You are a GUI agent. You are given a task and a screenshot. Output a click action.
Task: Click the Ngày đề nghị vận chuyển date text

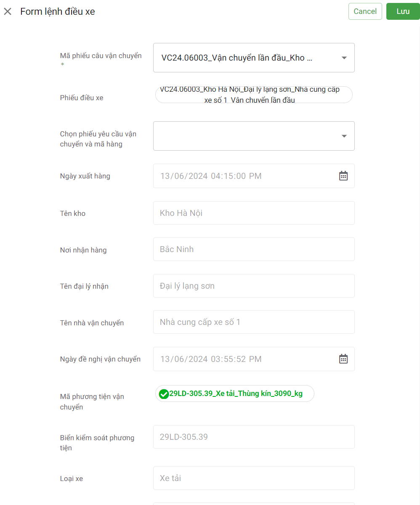pyautogui.click(x=211, y=359)
